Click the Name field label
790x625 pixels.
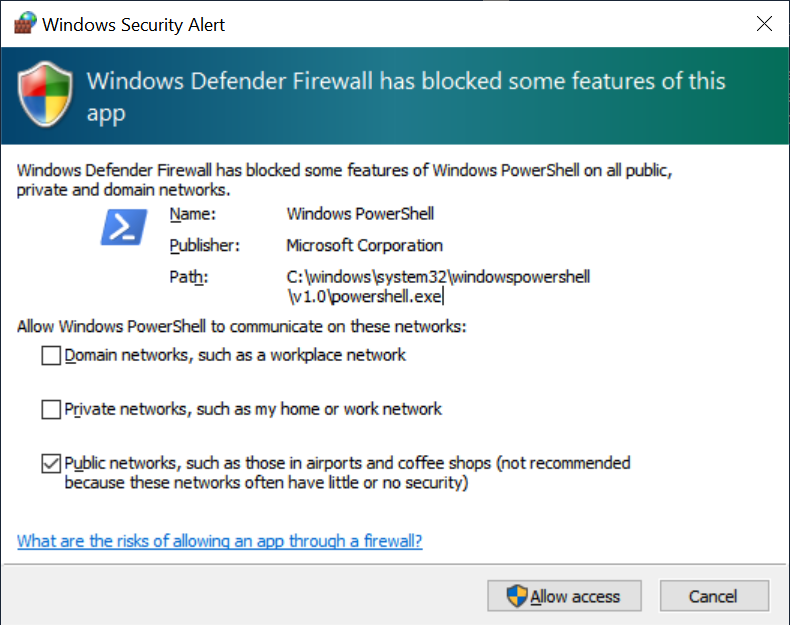[x=192, y=214]
